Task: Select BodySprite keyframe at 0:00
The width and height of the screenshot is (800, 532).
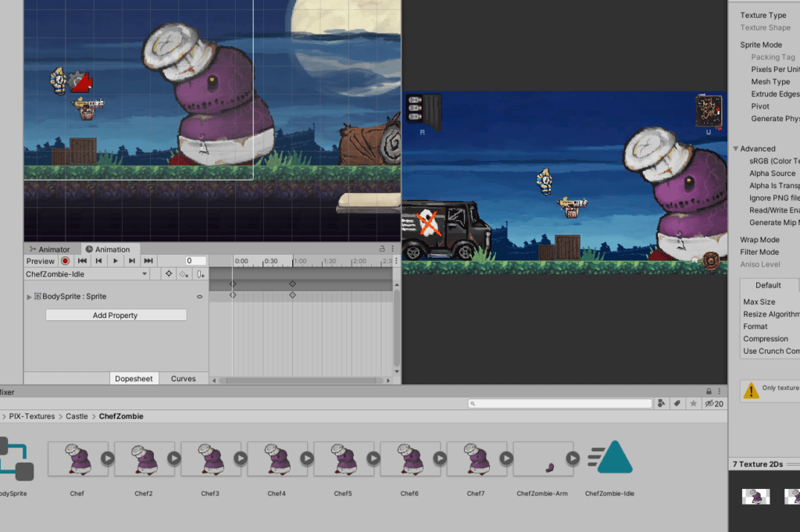Action: tap(233, 295)
